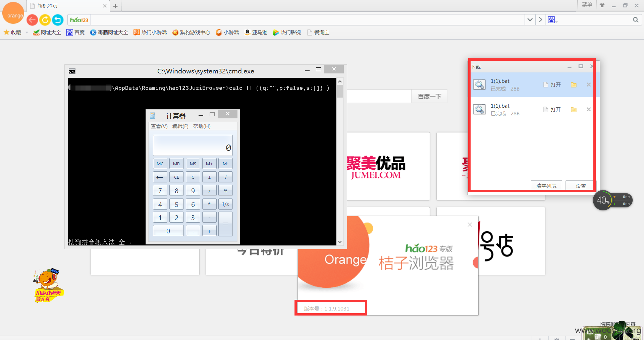
Task: Click the blue undo-close-tab button
Action: pos(58,20)
